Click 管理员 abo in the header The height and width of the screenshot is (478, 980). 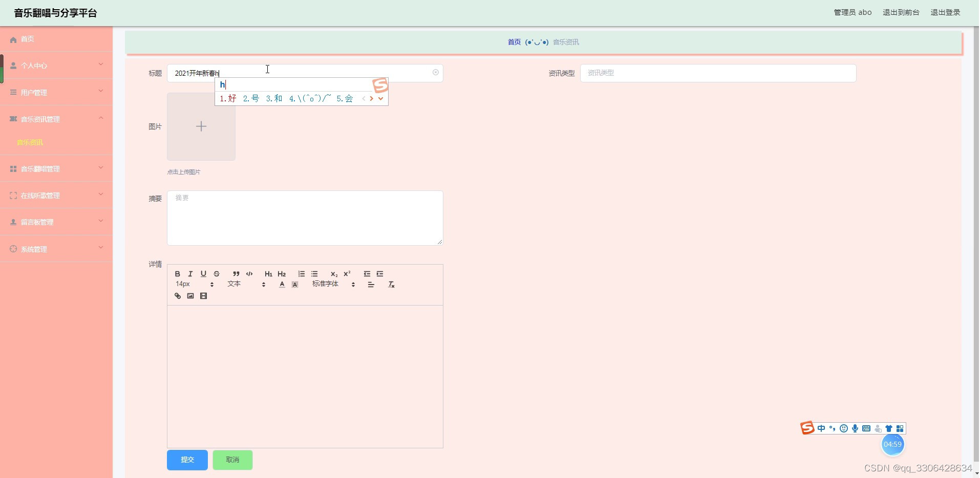pyautogui.click(x=853, y=12)
